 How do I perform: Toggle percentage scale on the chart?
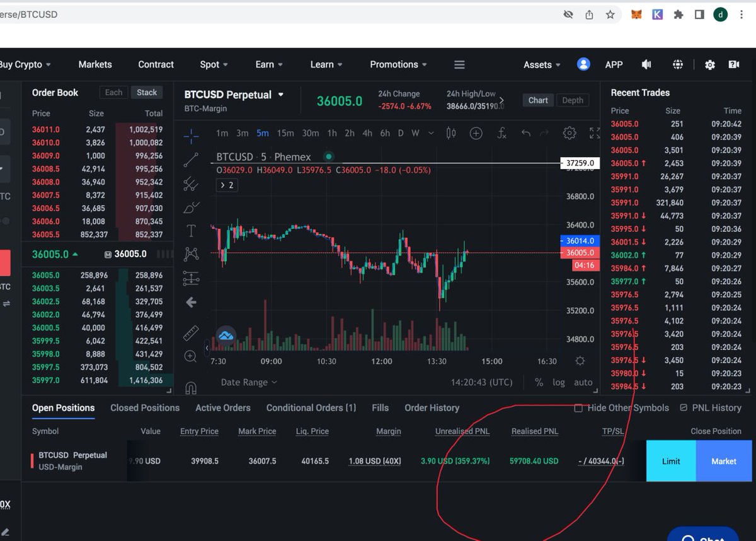tap(539, 382)
